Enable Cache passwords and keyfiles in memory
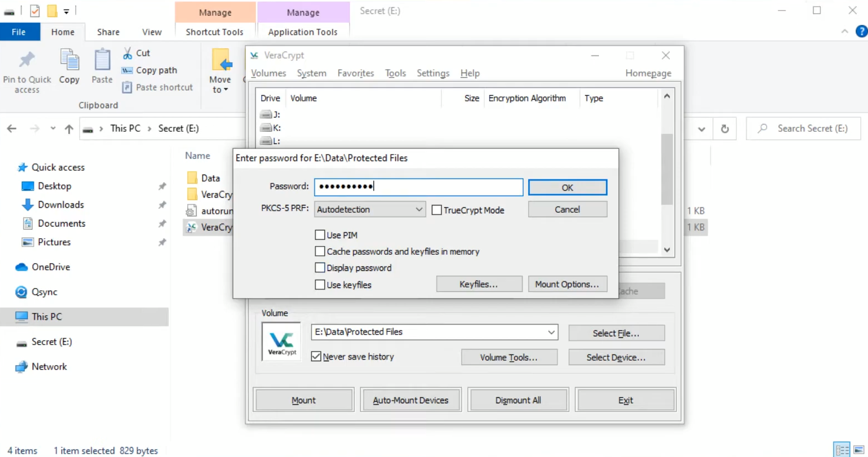868x457 pixels. (x=320, y=251)
